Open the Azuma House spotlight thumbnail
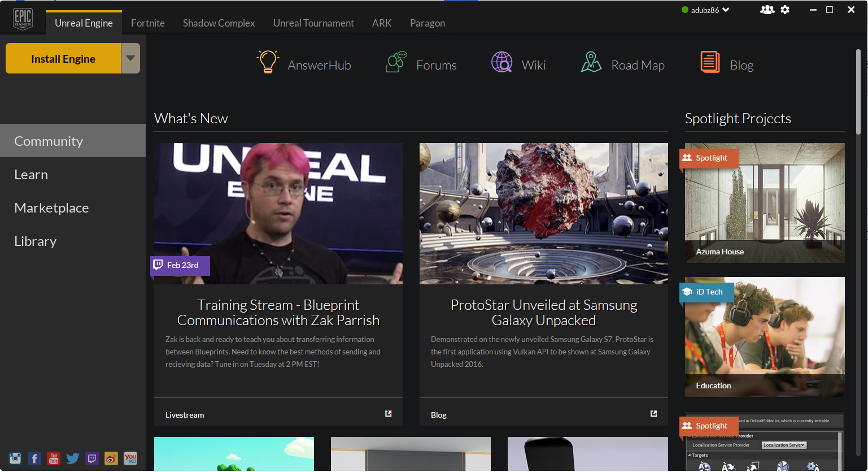 [765, 202]
